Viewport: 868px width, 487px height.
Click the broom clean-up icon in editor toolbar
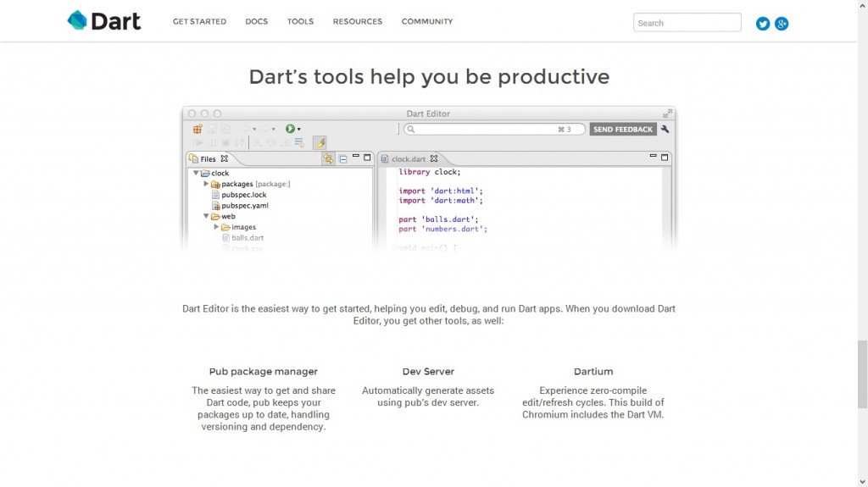tap(320, 142)
